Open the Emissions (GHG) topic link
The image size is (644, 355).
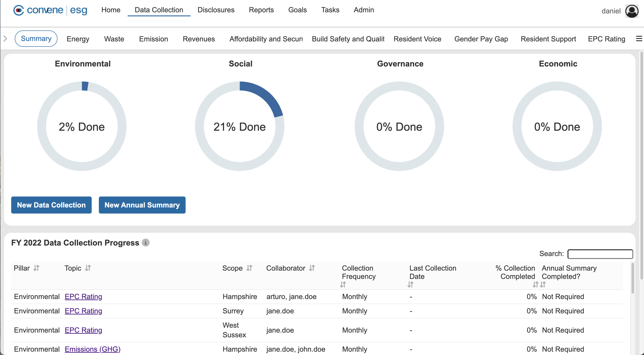tap(92, 349)
